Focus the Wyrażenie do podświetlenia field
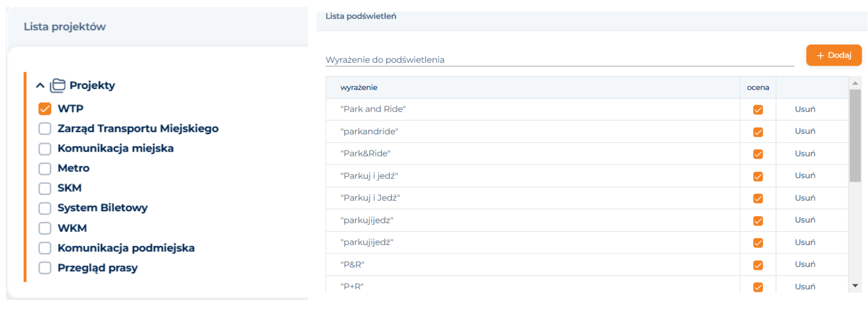Image resolution: width=868 pixels, height=309 pixels. pos(559,59)
